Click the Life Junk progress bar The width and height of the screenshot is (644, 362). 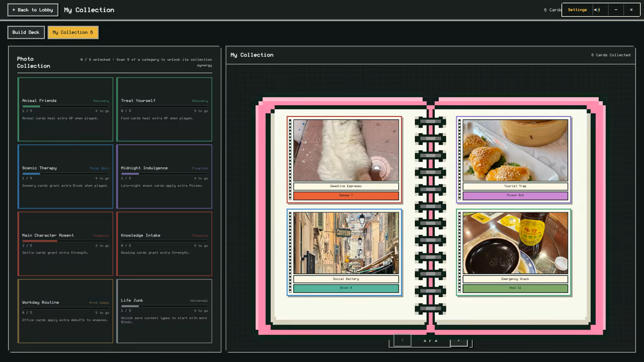[x=164, y=306]
